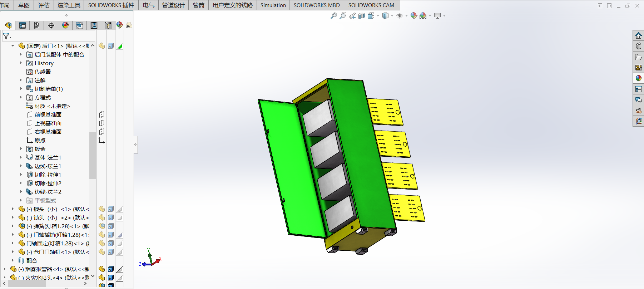The width and height of the screenshot is (644, 289).
Task: Click the green appearance swatch for 后门<1>
Action: pyautogui.click(x=120, y=46)
